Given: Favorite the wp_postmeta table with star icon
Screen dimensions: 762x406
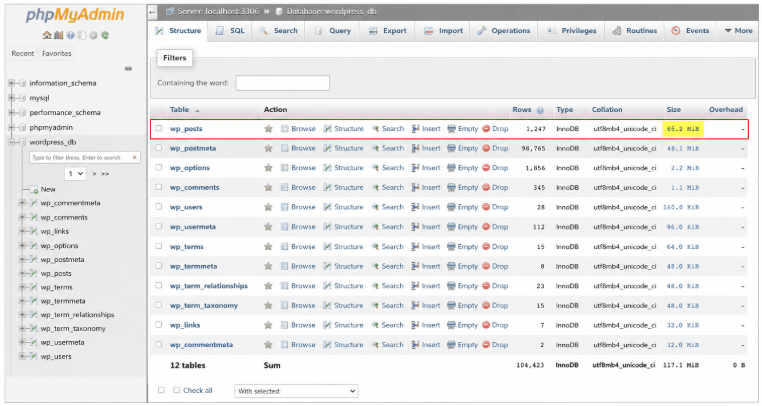Looking at the screenshot, I should [x=268, y=148].
